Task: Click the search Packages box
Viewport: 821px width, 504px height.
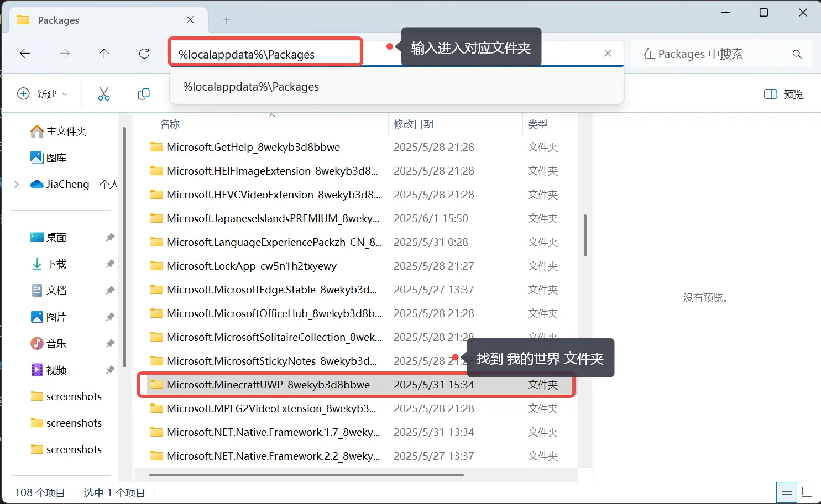Action: click(721, 54)
